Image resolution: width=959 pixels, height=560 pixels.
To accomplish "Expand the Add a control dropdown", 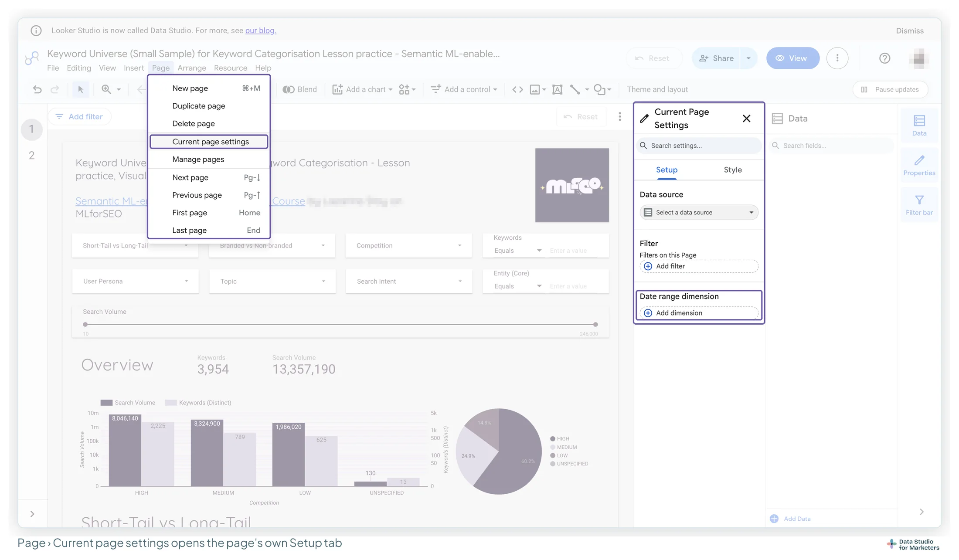I will 495,90.
